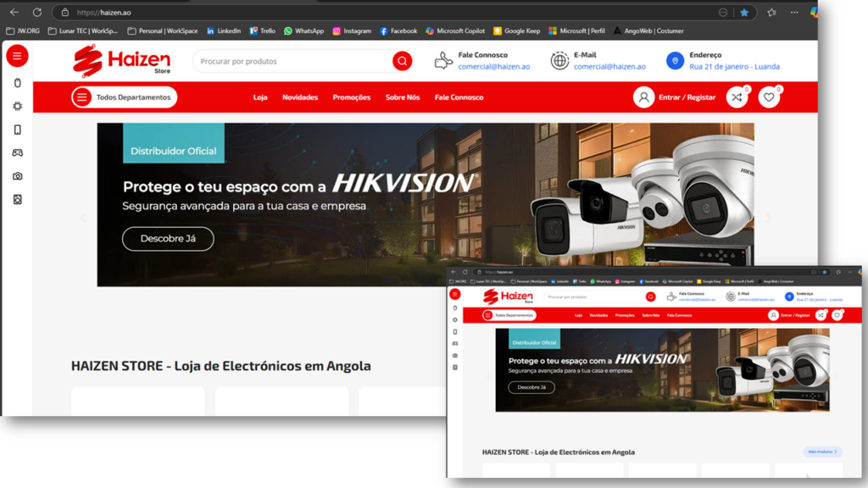Select the gamepad sidebar icon in small window
The image size is (868, 488).
tap(455, 344)
